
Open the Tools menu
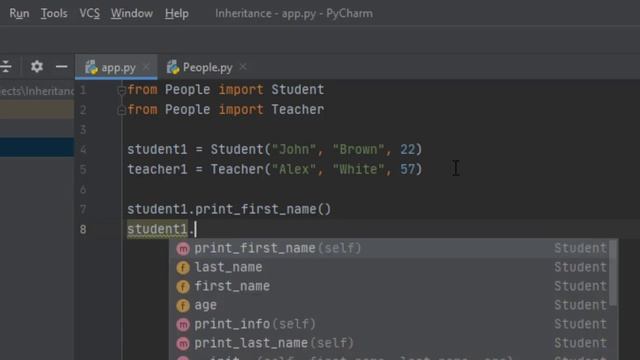point(54,13)
